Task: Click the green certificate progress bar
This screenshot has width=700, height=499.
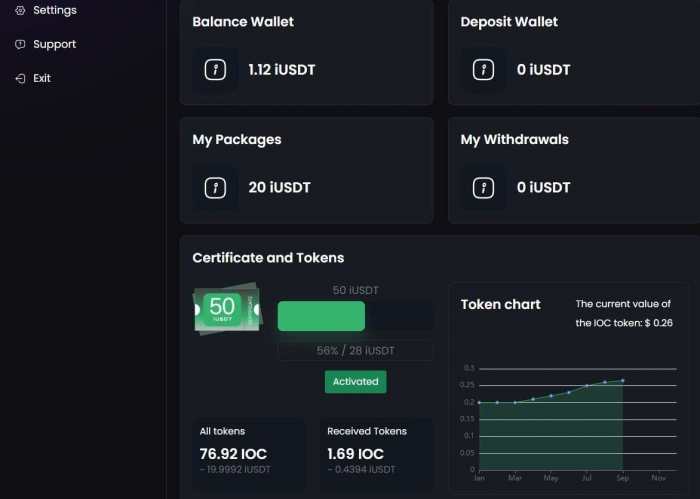Action: pos(321,316)
